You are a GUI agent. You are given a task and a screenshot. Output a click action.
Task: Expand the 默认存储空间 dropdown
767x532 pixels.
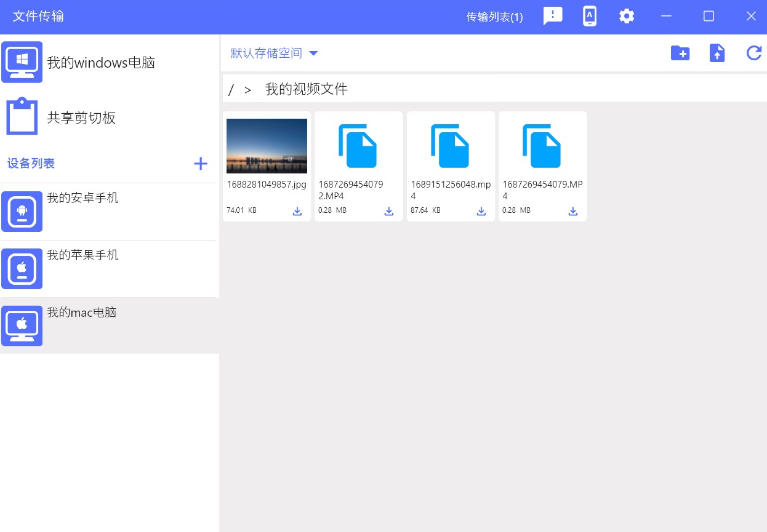click(x=274, y=54)
